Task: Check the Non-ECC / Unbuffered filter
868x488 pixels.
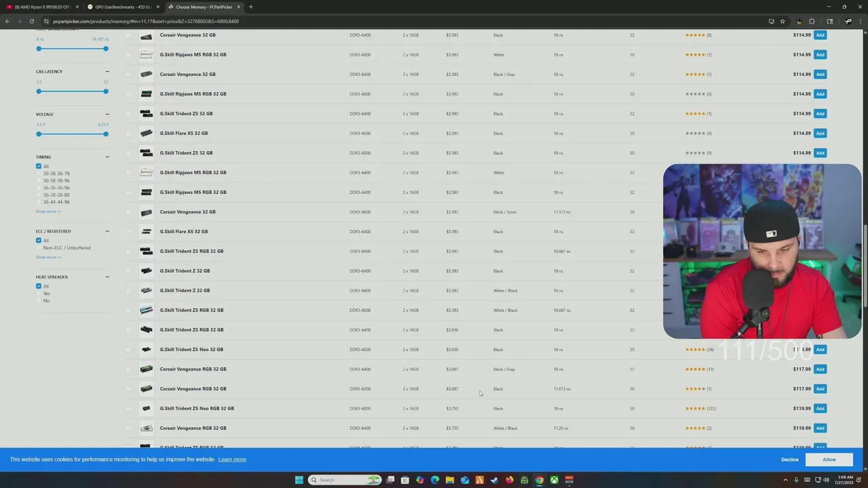Action: coord(39,247)
